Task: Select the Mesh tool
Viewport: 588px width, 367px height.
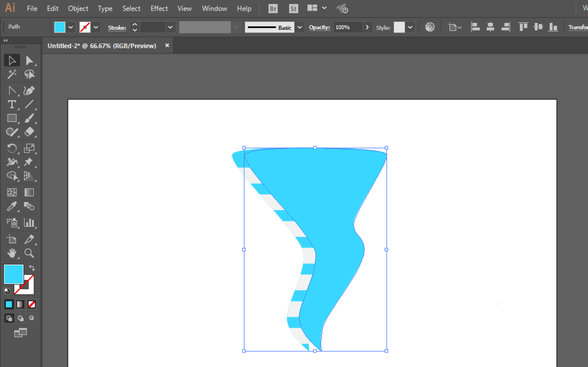Action: click(12, 192)
